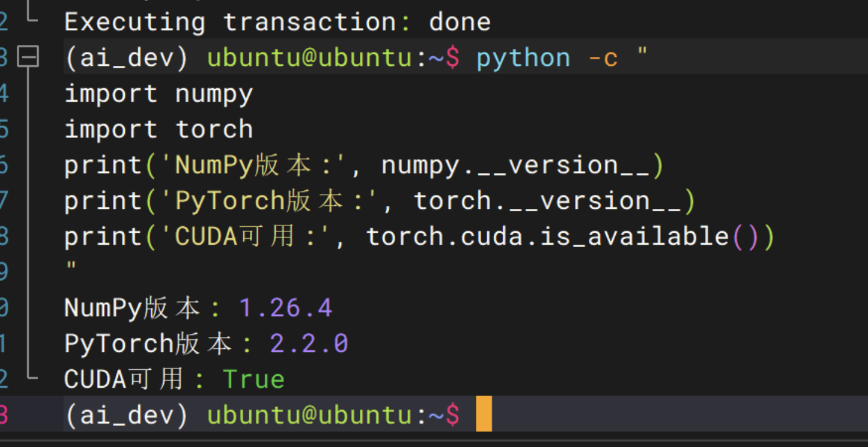Image resolution: width=868 pixels, height=447 pixels.
Task: Click '(ai_dev)' on the python command line
Action: point(126,58)
